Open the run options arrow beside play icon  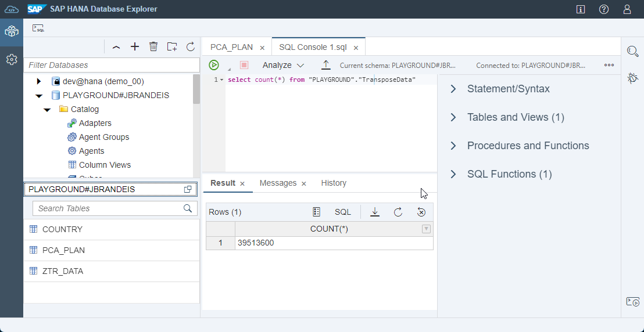coord(230,68)
